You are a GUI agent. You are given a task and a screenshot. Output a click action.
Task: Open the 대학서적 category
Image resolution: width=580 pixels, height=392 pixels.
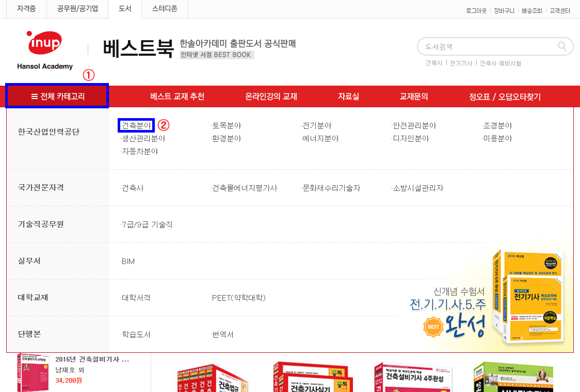[x=135, y=298]
